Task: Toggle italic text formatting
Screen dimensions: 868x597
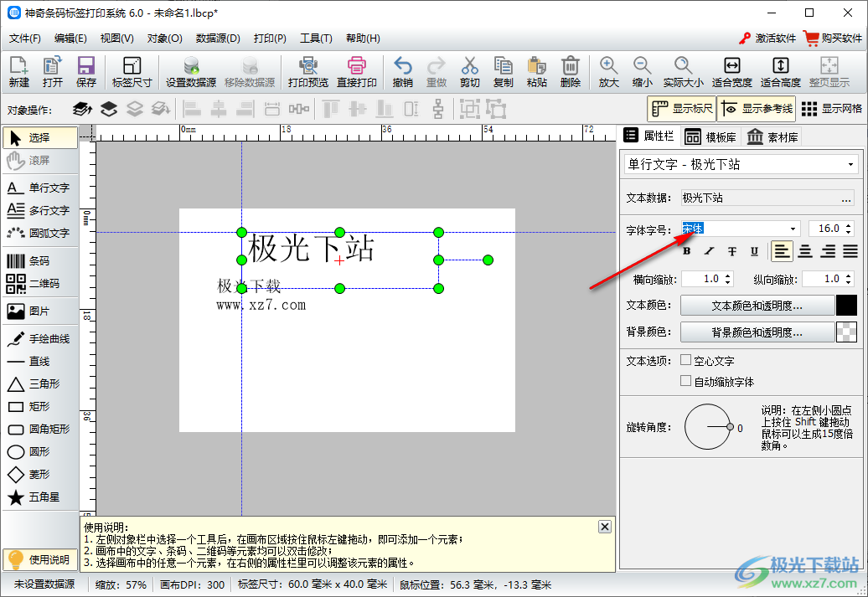Action: click(709, 251)
